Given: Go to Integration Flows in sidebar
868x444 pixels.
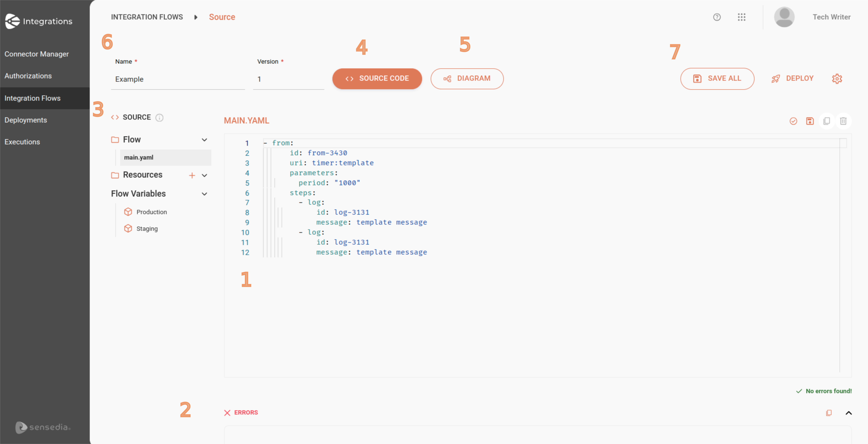Looking at the screenshot, I should click(45, 98).
